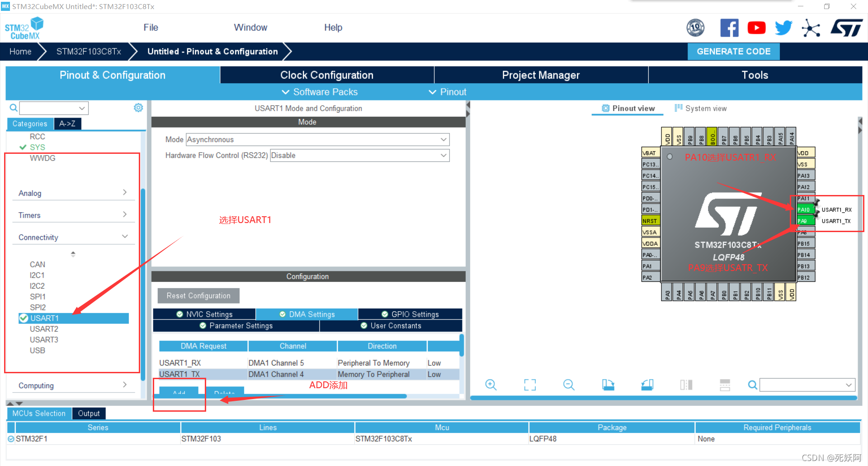Click the categories panel vertical scrollbar
Screen dimensions: 868x466
[143, 285]
